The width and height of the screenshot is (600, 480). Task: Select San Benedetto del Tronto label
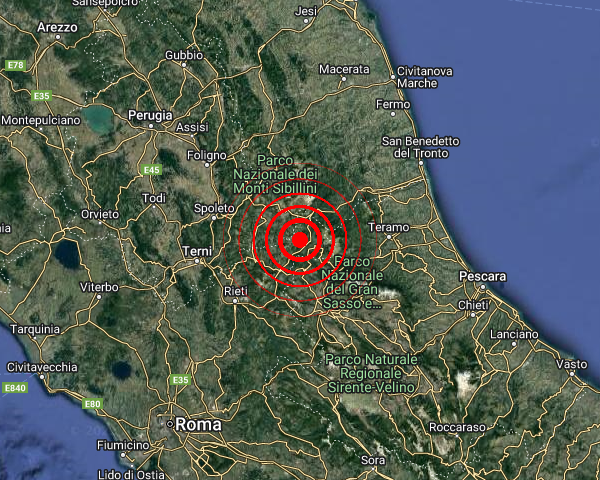click(421, 147)
